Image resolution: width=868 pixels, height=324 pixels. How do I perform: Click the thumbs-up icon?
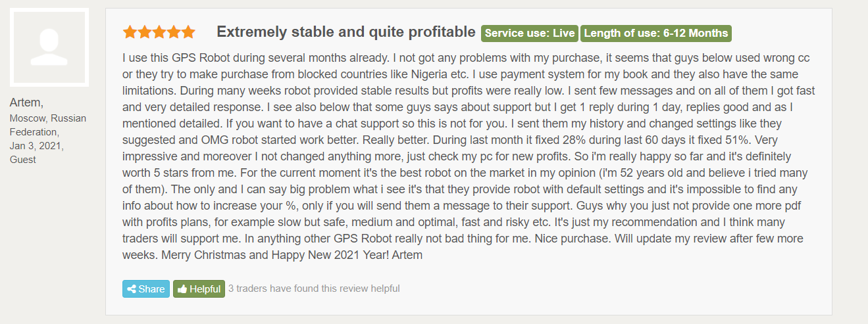(x=182, y=289)
